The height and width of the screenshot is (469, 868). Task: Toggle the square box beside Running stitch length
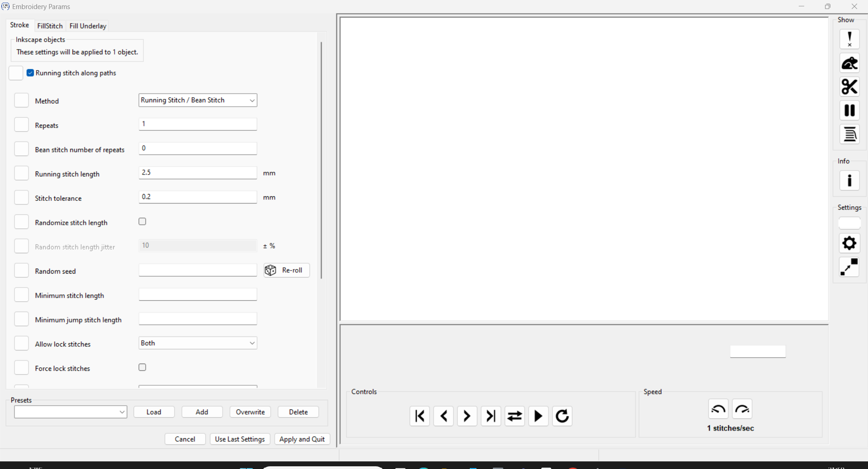pos(21,173)
